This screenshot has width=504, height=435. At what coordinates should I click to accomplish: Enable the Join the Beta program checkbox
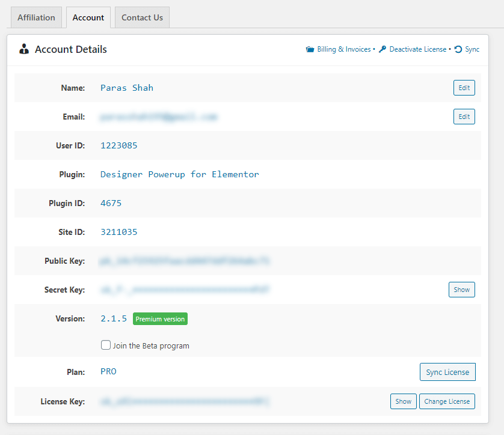click(106, 345)
